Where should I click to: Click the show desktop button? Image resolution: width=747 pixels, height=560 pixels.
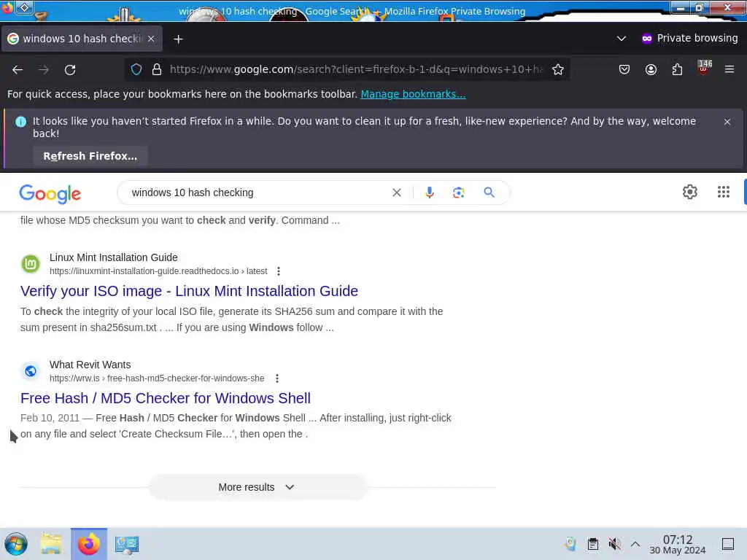(x=728, y=544)
